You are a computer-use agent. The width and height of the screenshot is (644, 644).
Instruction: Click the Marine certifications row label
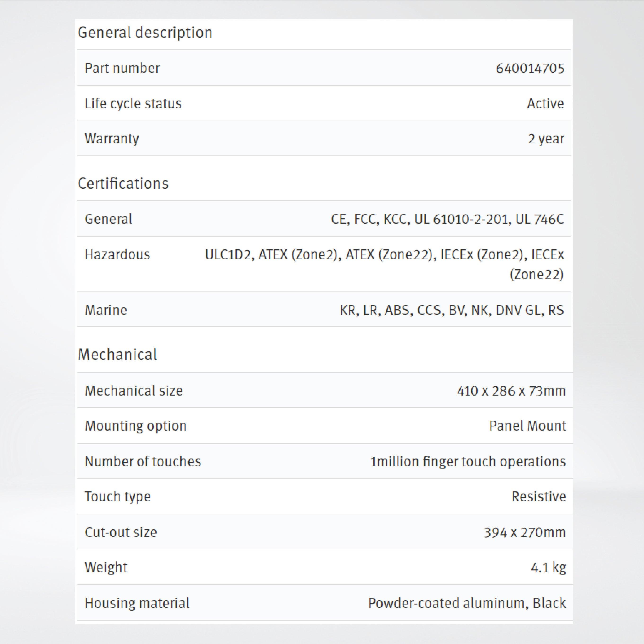pyautogui.click(x=106, y=310)
